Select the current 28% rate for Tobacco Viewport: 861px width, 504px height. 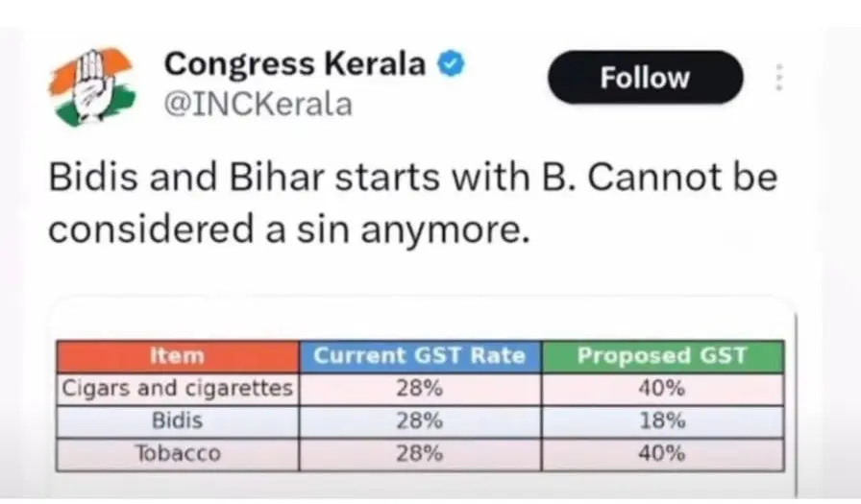click(420, 453)
